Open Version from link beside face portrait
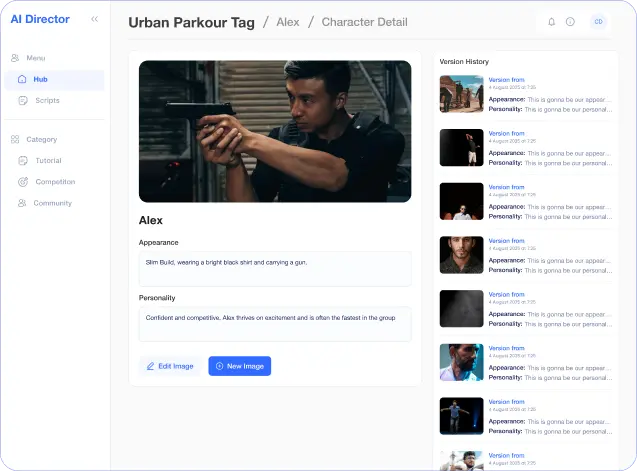This screenshot has width=637, height=471. point(506,241)
